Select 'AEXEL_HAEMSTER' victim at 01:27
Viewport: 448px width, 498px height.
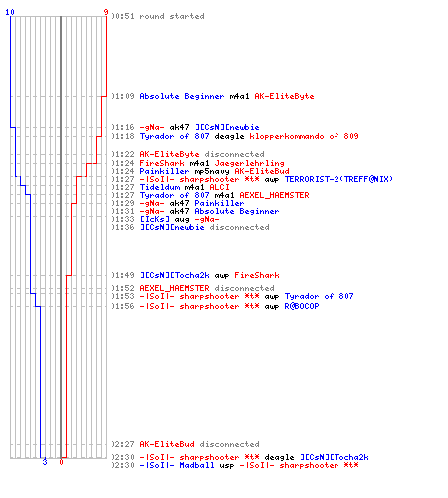(274, 195)
